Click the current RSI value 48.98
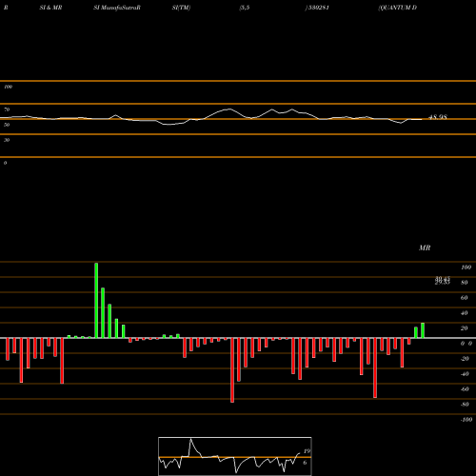Screen dimensions: 476x476 [438, 117]
